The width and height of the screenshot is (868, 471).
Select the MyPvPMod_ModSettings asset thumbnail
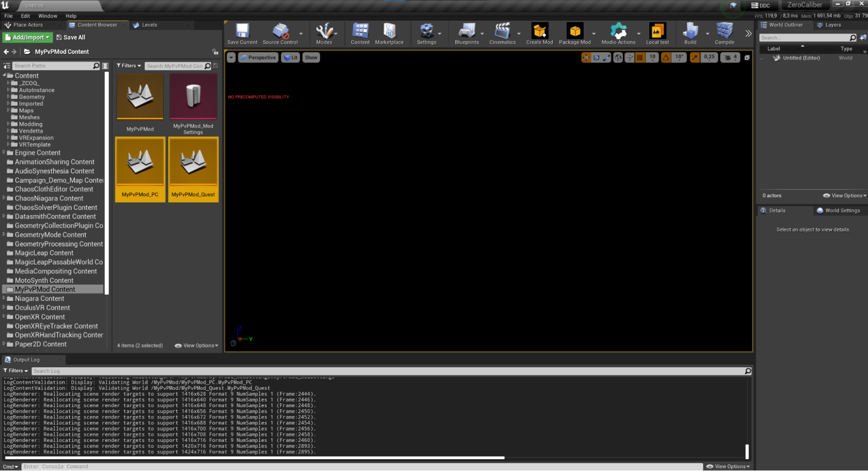point(193,96)
